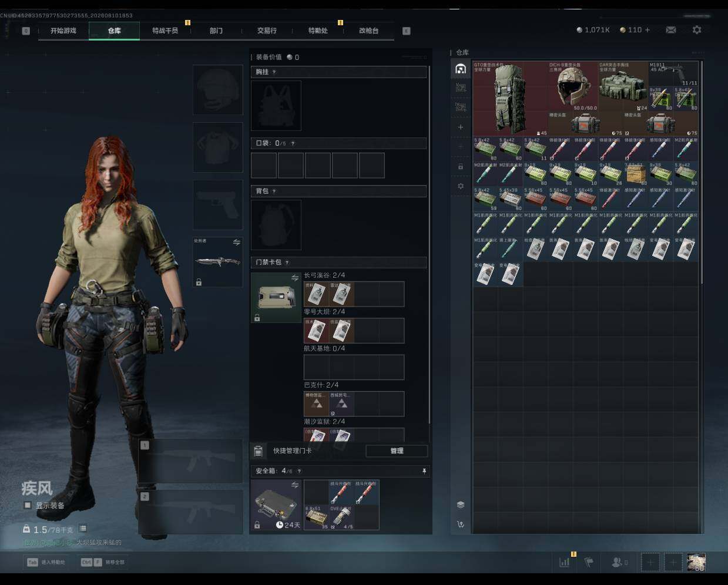The image size is (728, 585).
Task: Click the Tab 进入特勤处 shortcut button
Action: coord(46,562)
